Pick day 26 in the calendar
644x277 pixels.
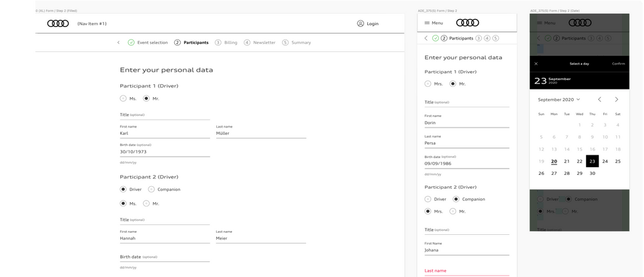[541, 174]
